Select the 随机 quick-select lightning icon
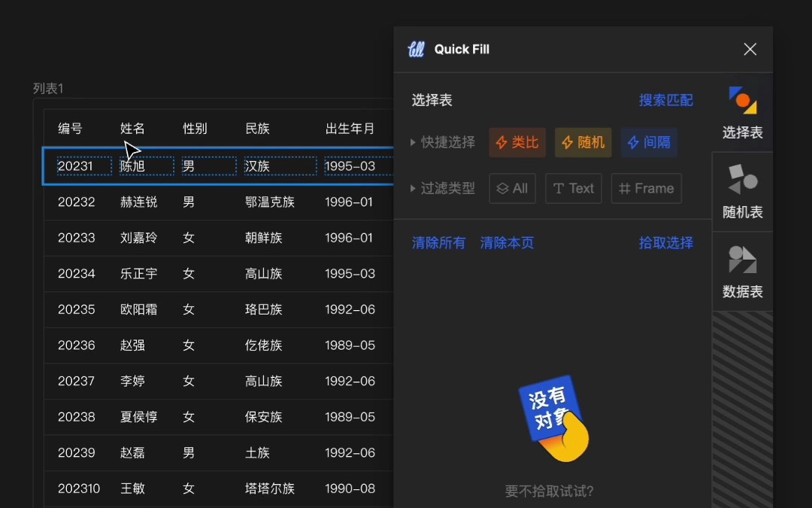812x508 pixels. [566, 141]
